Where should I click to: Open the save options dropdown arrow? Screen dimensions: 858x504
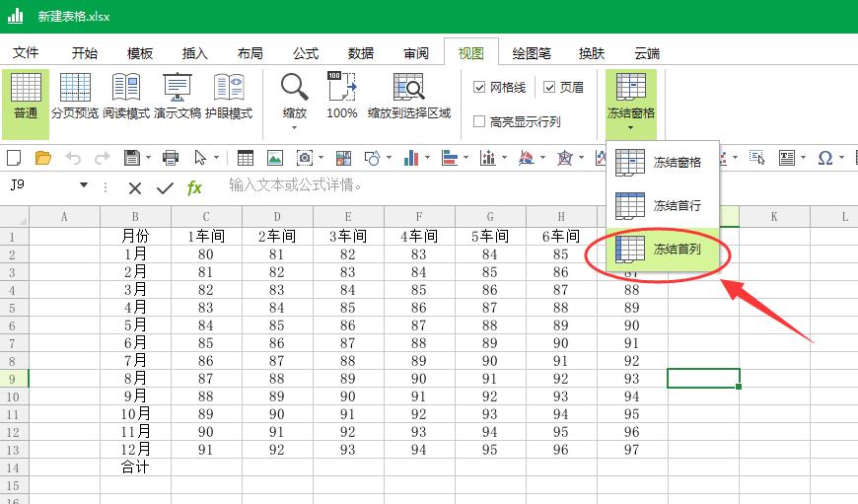pos(148,158)
